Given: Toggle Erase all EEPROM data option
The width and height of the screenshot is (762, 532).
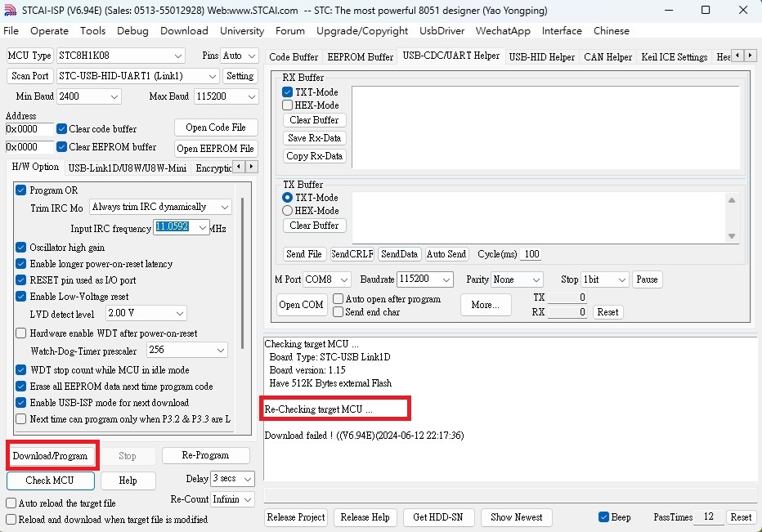Looking at the screenshot, I should tap(21, 387).
